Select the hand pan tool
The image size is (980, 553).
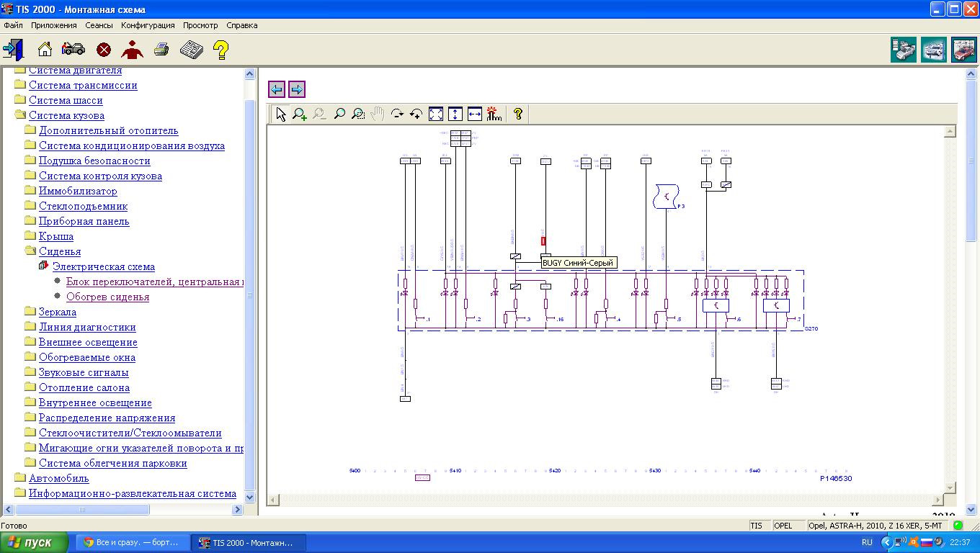click(x=378, y=114)
